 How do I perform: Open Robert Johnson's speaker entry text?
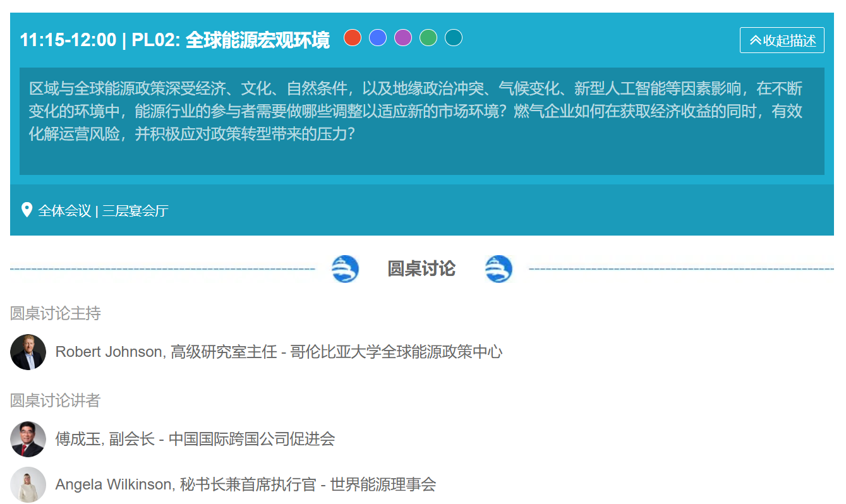coord(279,352)
